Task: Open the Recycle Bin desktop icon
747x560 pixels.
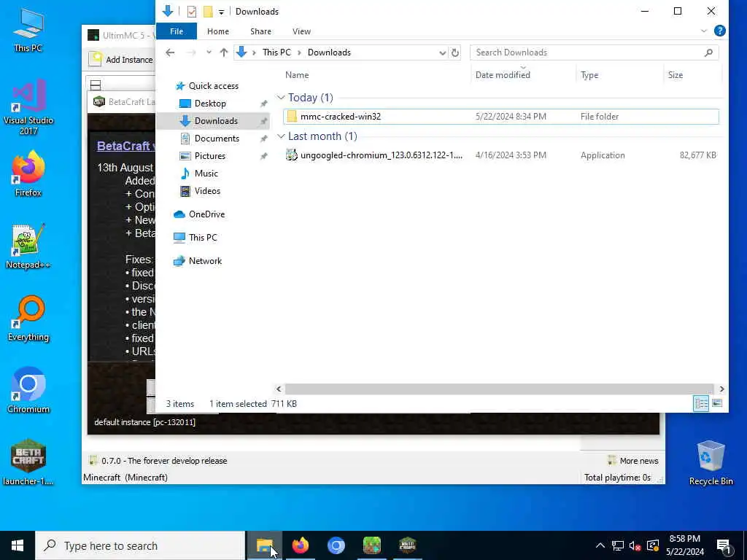Action: 711,463
